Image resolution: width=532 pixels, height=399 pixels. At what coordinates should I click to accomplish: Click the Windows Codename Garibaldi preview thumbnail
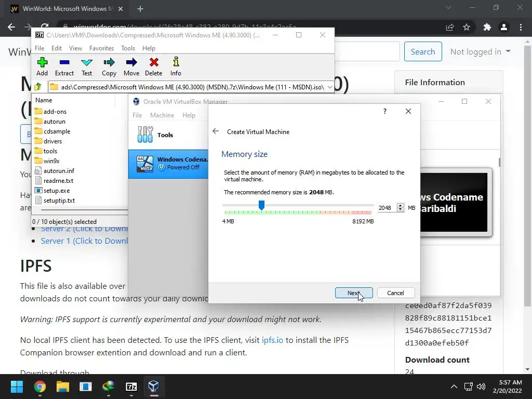[x=454, y=203]
